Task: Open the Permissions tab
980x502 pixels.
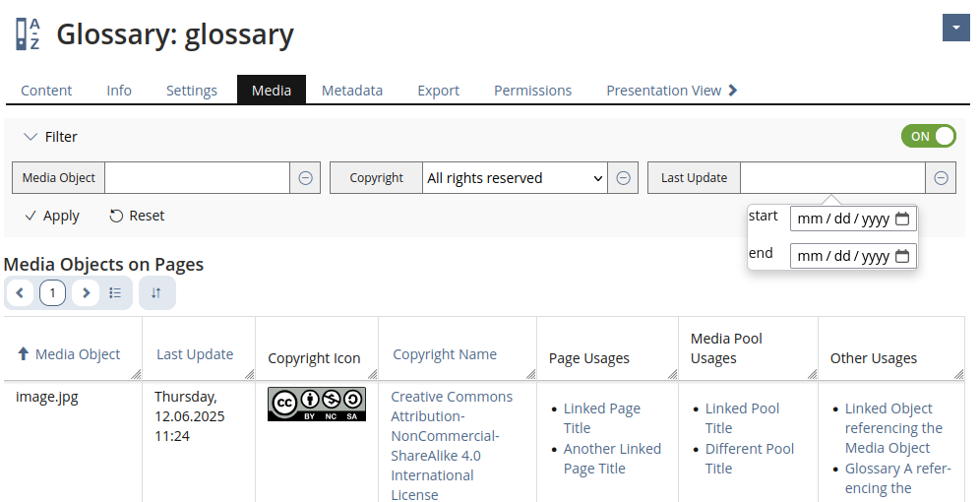Action: pos(532,90)
